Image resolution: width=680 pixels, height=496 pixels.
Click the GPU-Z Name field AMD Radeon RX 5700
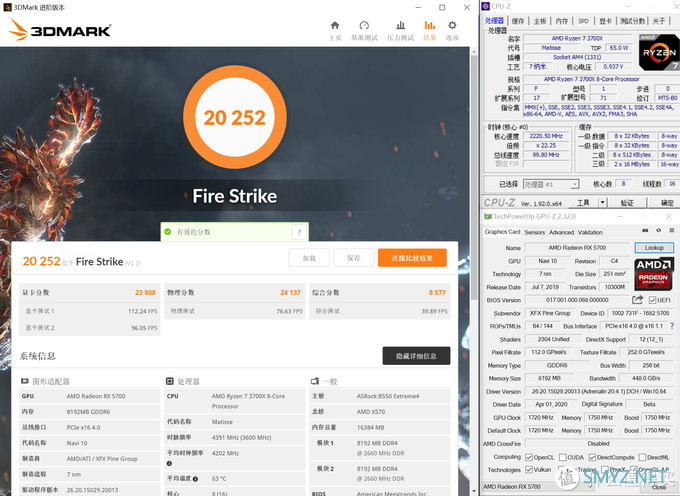click(577, 248)
